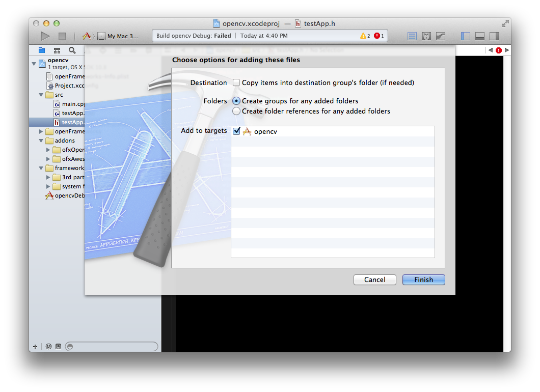Screen dimensions: 540x392
Task: Select Create groups for any added folders
Action: pyautogui.click(x=236, y=101)
